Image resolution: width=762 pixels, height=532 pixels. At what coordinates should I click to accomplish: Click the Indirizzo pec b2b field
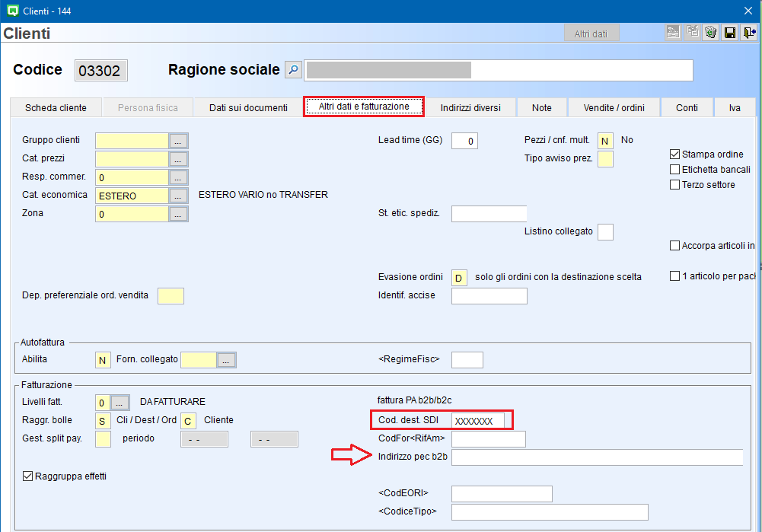(597, 457)
